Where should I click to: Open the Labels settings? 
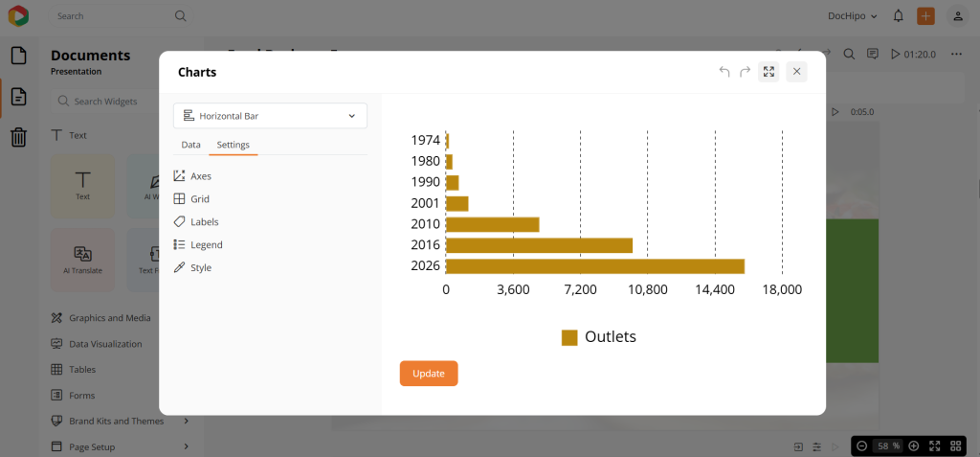[x=196, y=221]
